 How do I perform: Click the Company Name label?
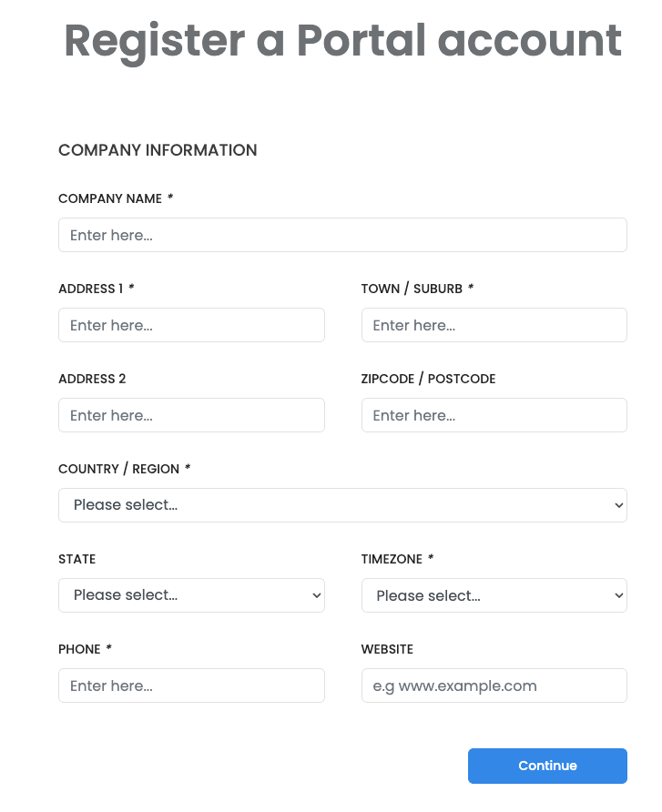click(110, 198)
